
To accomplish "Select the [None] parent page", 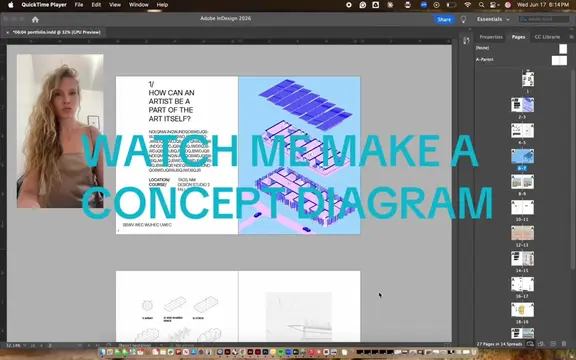I will (x=521, y=48).
